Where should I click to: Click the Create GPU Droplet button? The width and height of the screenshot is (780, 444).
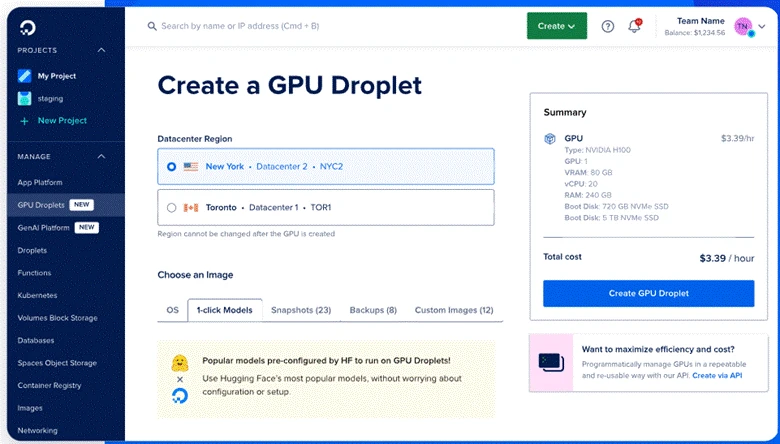pyautogui.click(x=648, y=293)
